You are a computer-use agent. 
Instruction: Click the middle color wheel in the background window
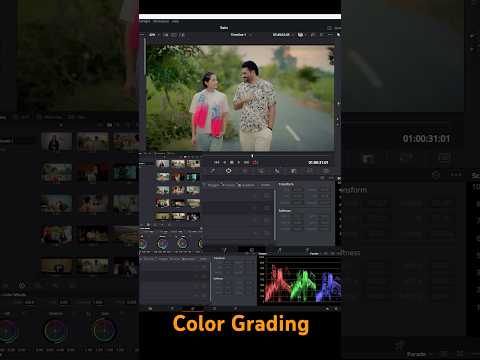click(56, 331)
